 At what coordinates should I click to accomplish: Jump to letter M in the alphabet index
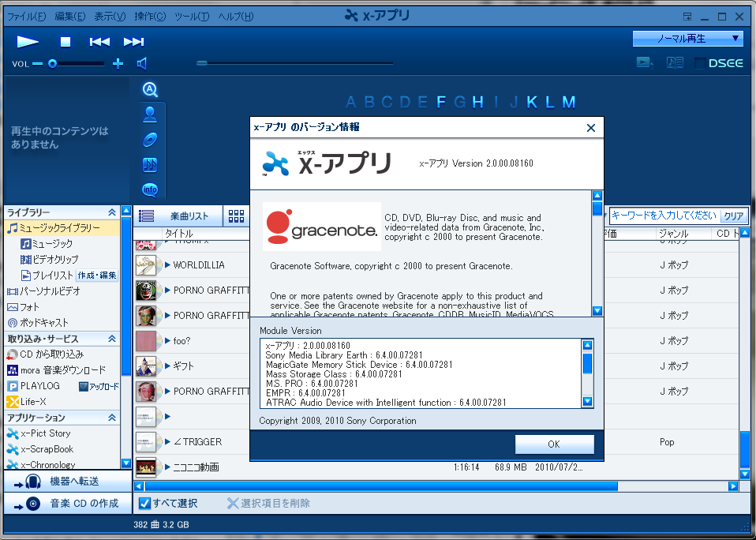[x=569, y=102]
